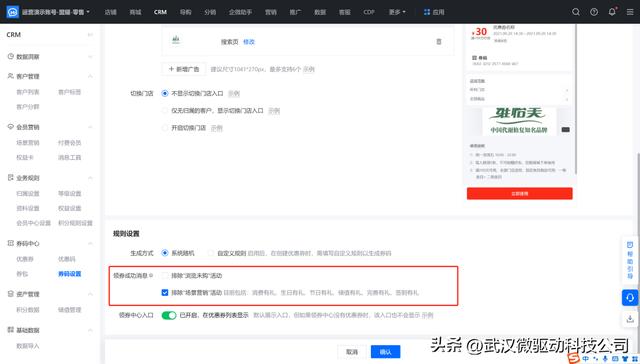
Task: Open the notification bell icon
Action: pos(612,12)
